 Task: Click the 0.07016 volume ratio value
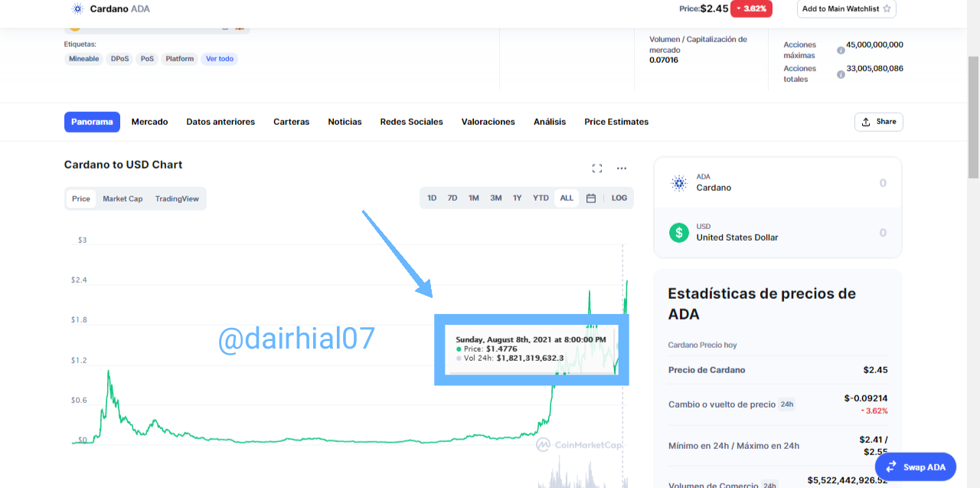click(x=664, y=61)
